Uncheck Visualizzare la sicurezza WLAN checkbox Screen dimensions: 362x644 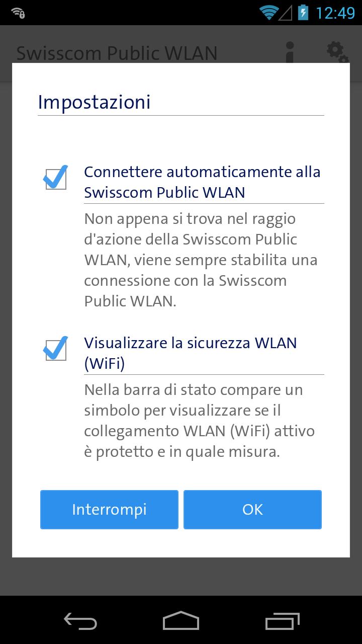[56, 349]
